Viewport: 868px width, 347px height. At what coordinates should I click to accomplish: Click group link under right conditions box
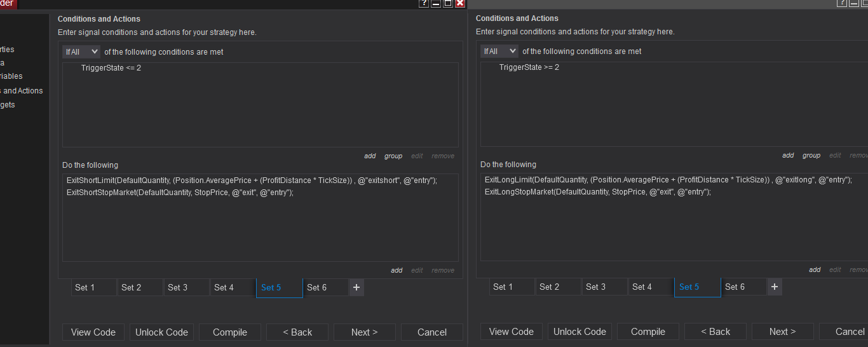pos(811,155)
